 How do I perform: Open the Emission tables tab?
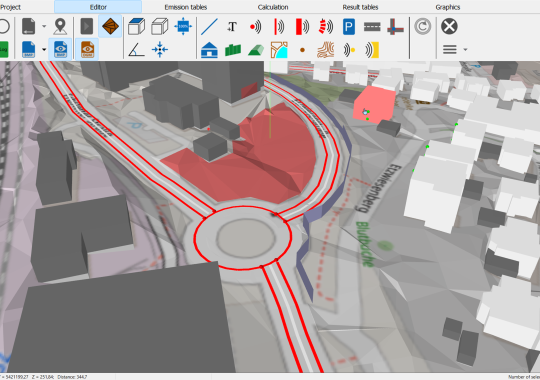186,7
